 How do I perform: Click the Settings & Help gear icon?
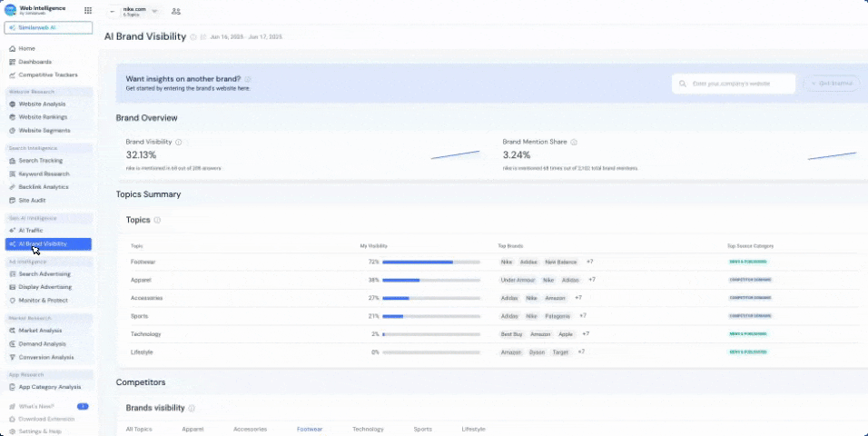click(x=12, y=431)
